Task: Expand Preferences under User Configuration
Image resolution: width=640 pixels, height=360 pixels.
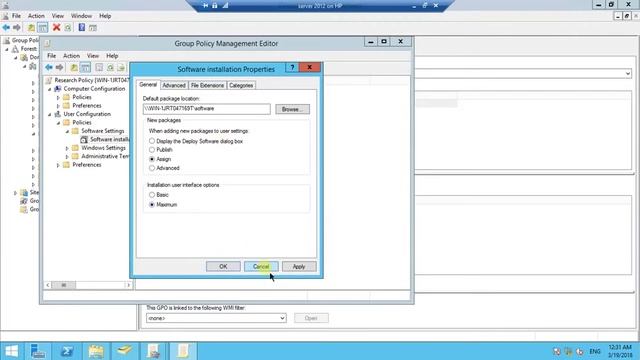Action: (58, 165)
